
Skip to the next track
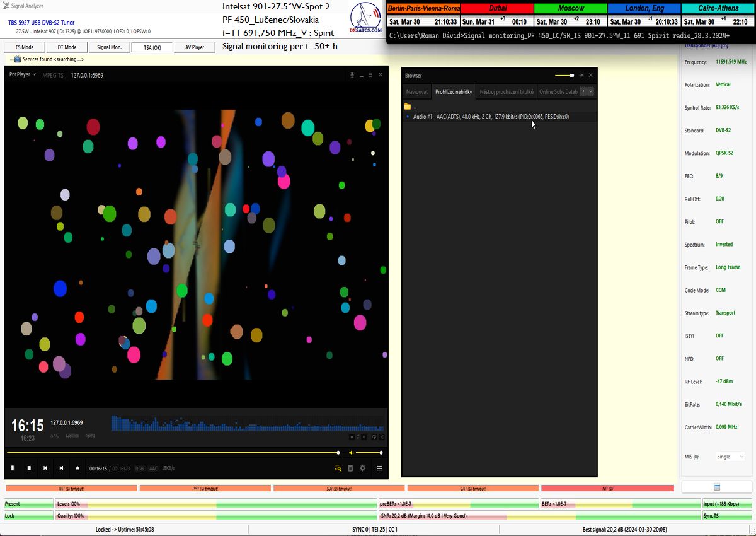point(61,468)
